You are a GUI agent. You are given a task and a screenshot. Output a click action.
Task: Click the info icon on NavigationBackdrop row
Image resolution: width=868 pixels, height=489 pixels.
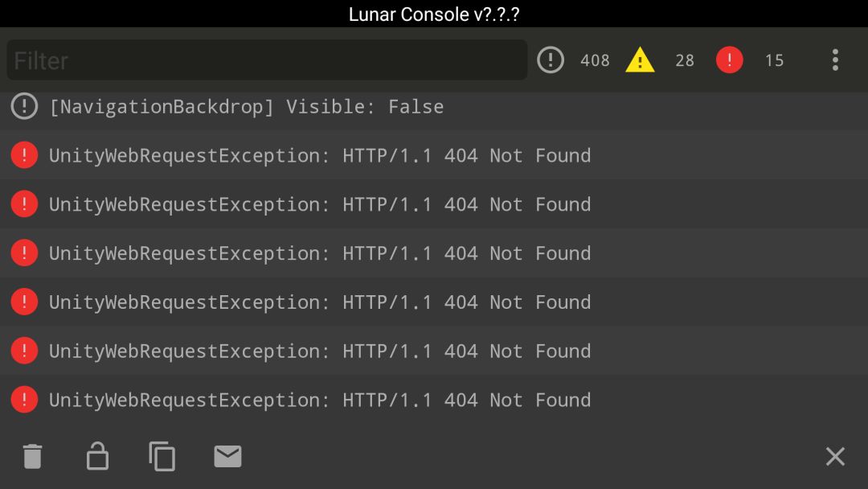click(24, 106)
